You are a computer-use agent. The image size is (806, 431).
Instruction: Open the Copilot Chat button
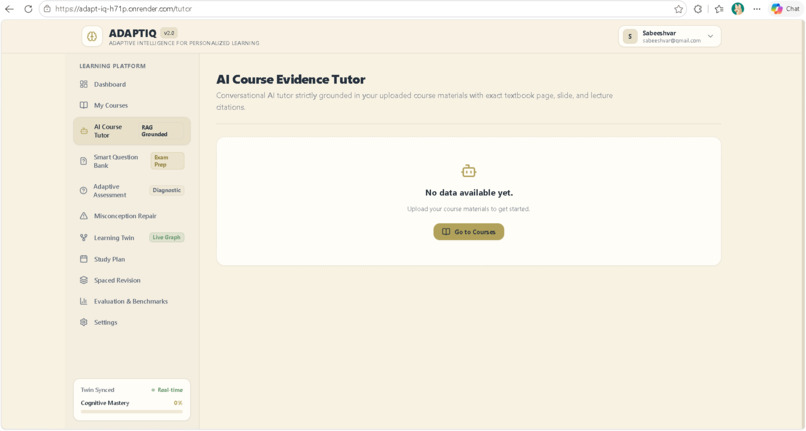(x=785, y=9)
